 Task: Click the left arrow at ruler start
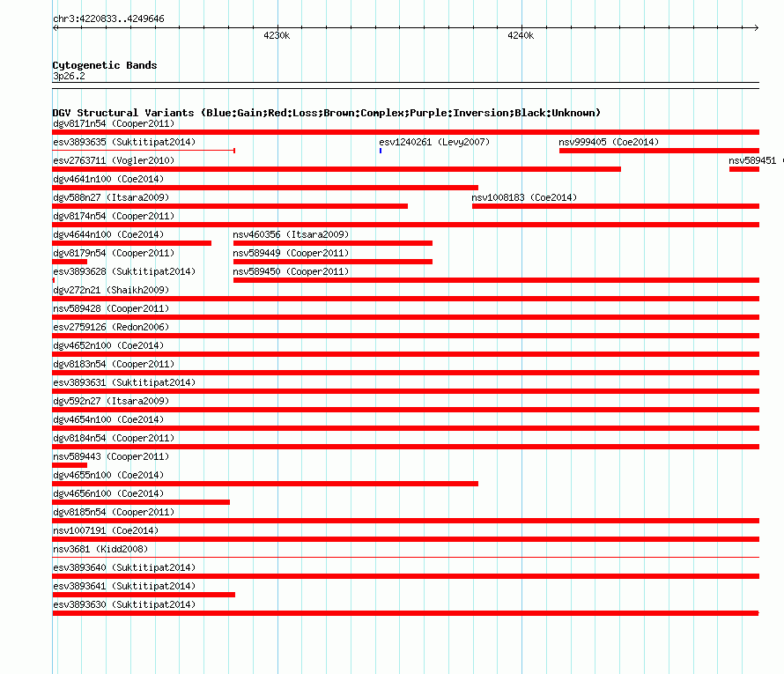click(55, 27)
